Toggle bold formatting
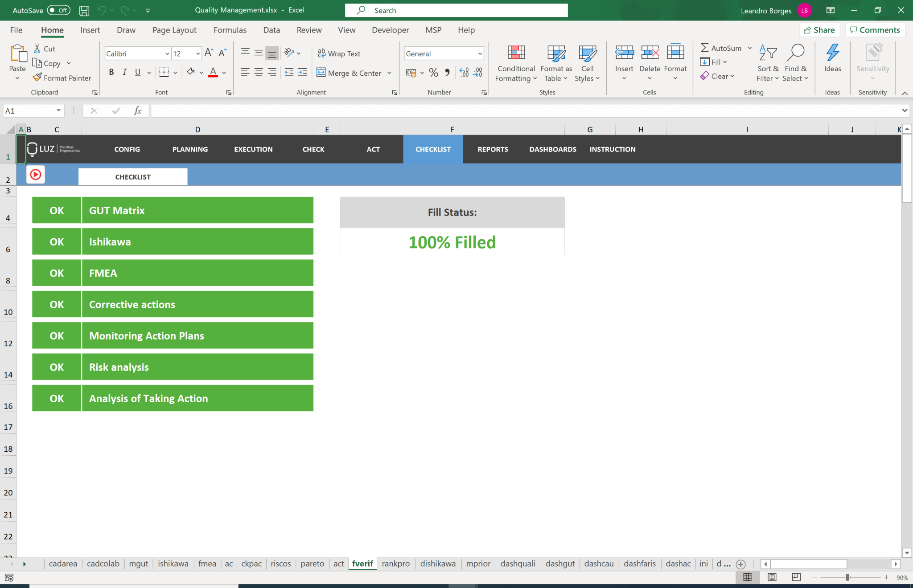Screen dimensions: 913x588 pyautogui.click(x=111, y=72)
